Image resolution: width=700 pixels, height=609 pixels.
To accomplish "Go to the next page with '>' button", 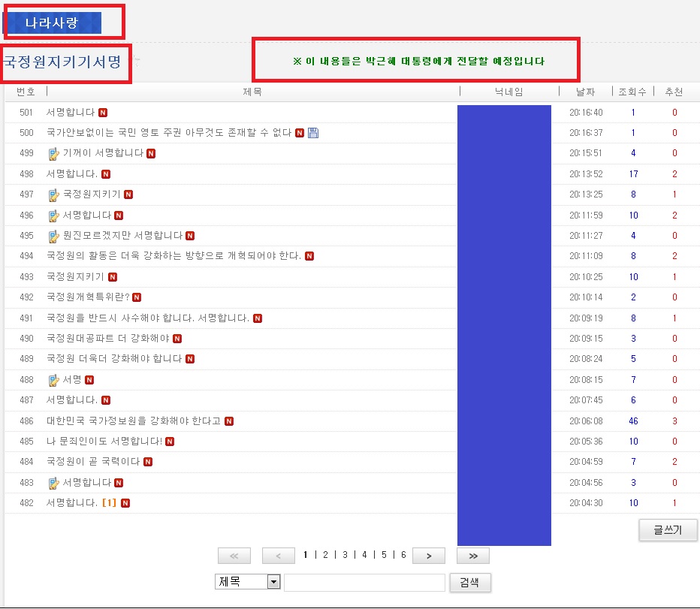I will click(x=428, y=556).
